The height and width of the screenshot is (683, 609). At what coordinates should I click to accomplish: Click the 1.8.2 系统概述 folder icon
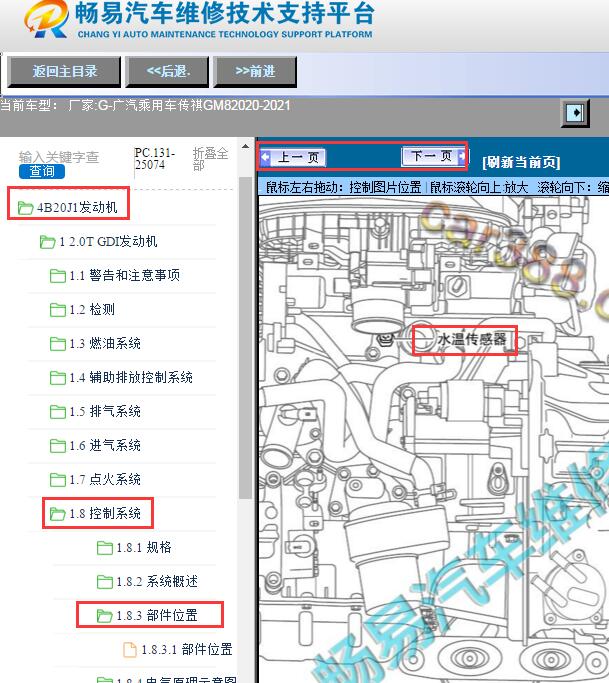(105, 582)
